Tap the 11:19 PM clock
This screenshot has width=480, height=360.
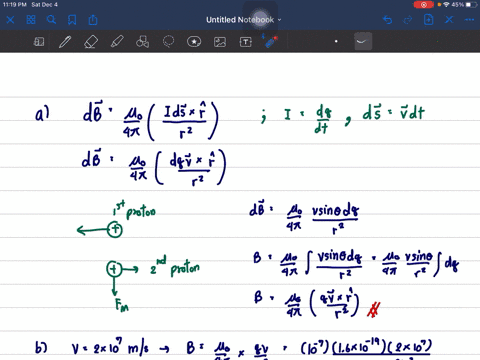pos(15,5)
